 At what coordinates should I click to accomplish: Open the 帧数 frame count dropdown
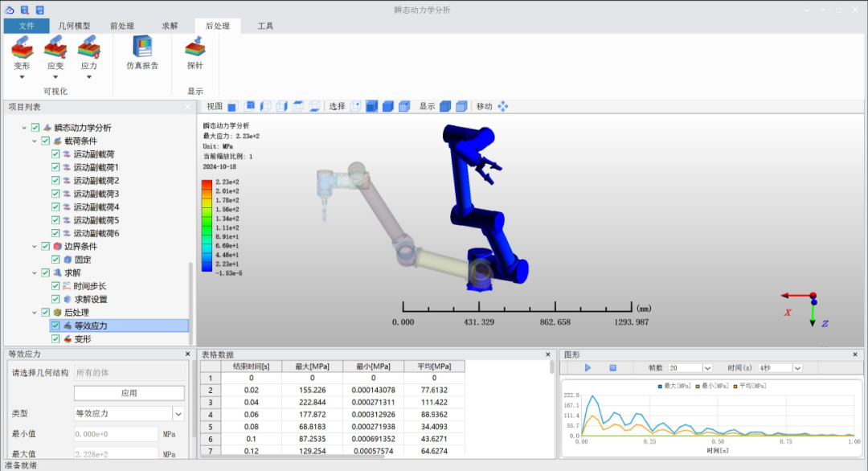click(x=707, y=368)
